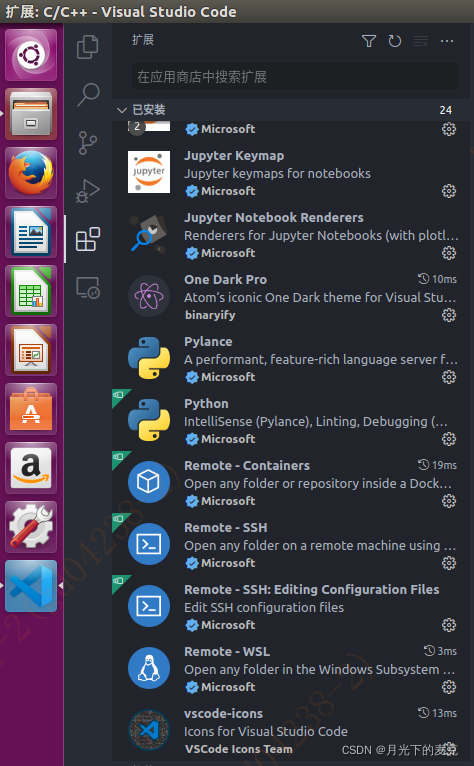This screenshot has height=766, width=474.
Task: Open LibreOffice Calc from dock
Action: pos(31,291)
